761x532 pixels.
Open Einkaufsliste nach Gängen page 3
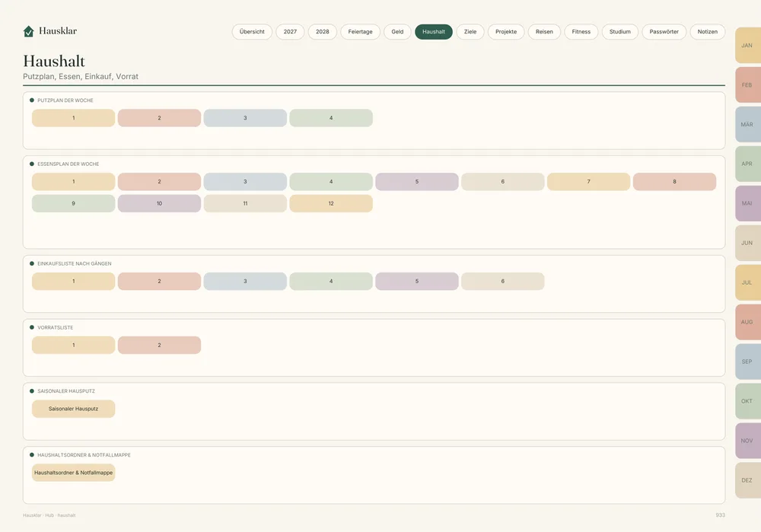click(x=245, y=281)
